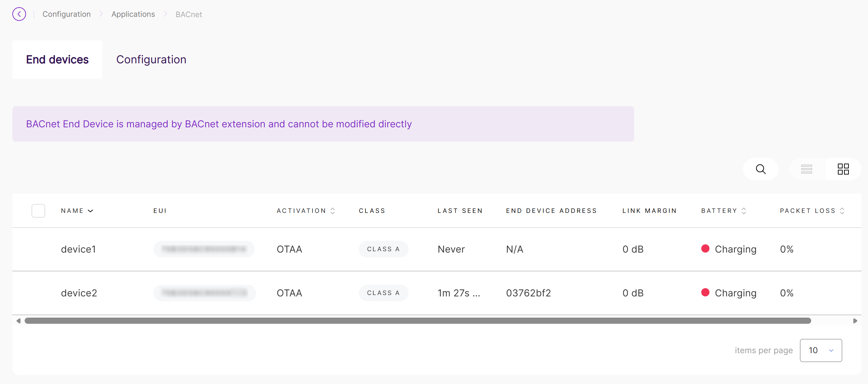The width and height of the screenshot is (868, 384).
Task: Click the items per page label
Action: point(764,350)
